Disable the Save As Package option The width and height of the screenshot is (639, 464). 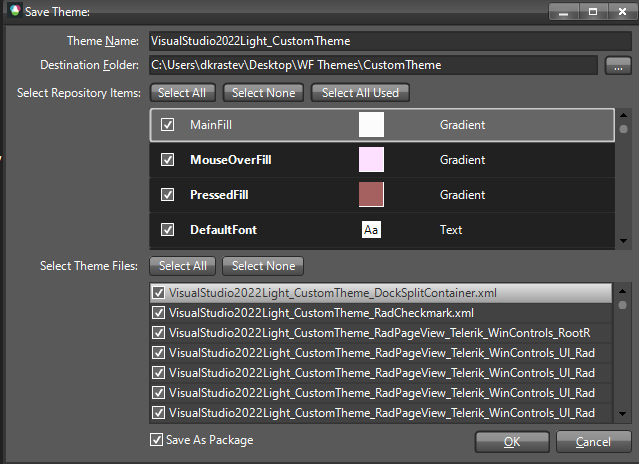pyautogui.click(x=156, y=440)
